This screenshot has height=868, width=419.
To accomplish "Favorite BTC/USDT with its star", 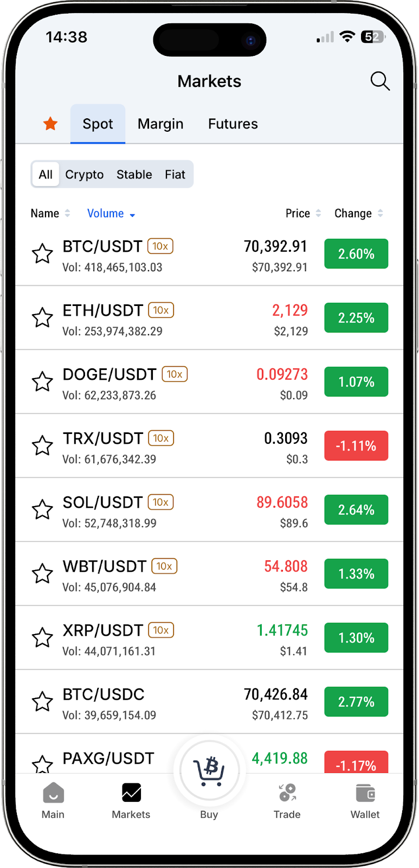I will click(42, 253).
